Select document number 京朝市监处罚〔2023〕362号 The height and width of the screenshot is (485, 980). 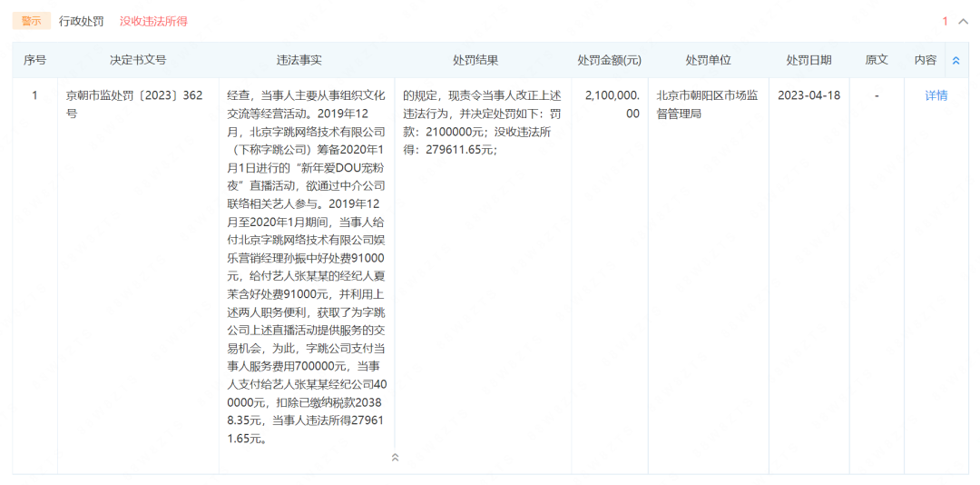tap(134, 104)
